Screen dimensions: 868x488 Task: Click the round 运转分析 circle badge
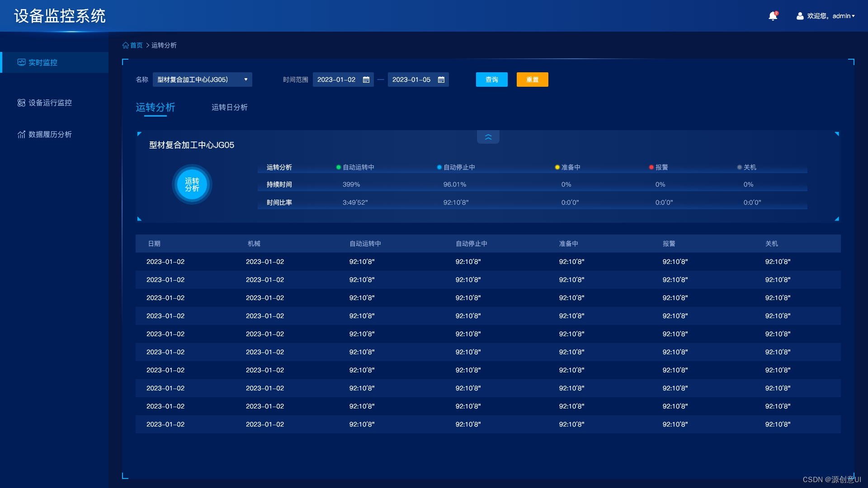tap(192, 184)
